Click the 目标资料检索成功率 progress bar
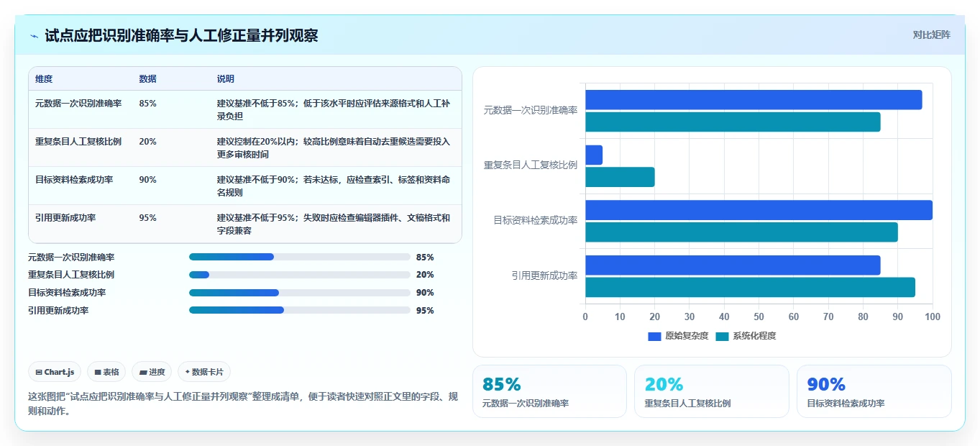The image size is (980, 446). tap(299, 293)
